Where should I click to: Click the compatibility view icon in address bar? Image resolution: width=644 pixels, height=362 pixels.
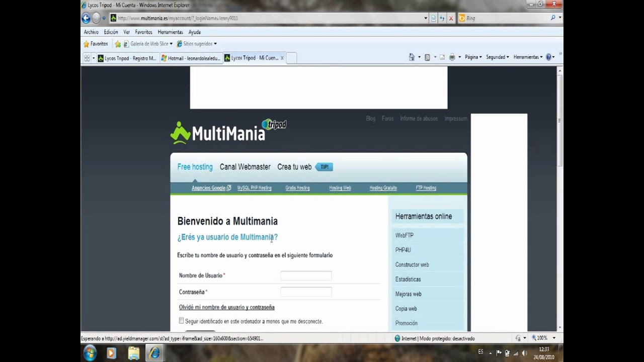[434, 18]
